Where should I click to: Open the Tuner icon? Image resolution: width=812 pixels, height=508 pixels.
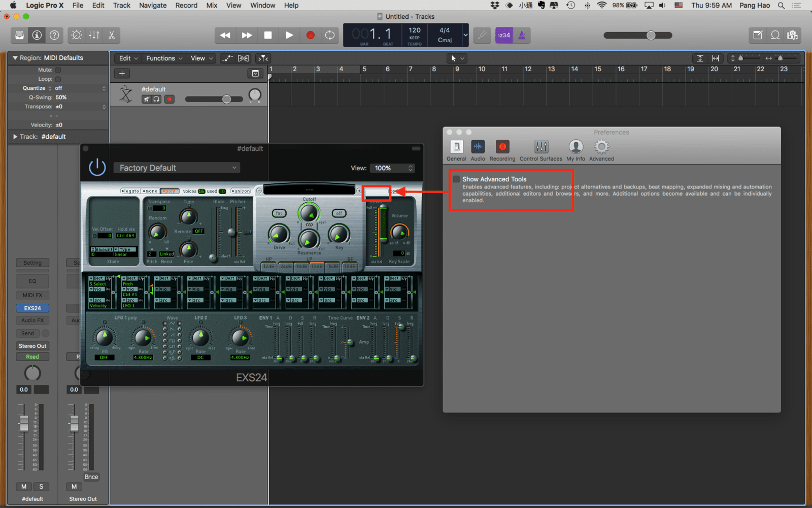tap(482, 35)
